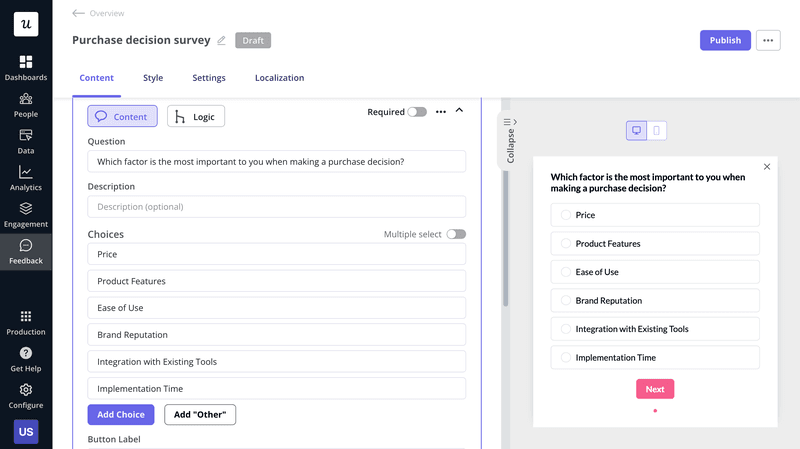Click the Add Choice button
Viewport: 800px width, 449px height.
click(x=121, y=415)
